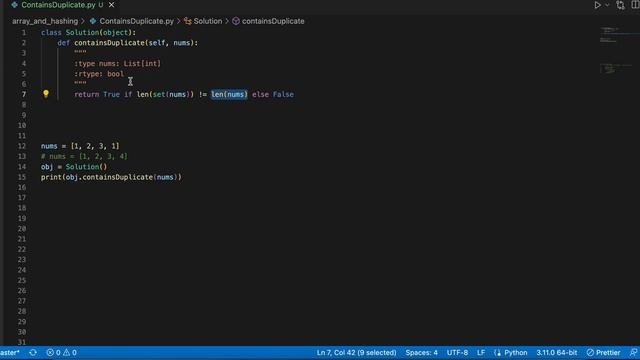Click ':type nums: List[int]' docstring text
The height and width of the screenshot is (360, 640).
118,63
